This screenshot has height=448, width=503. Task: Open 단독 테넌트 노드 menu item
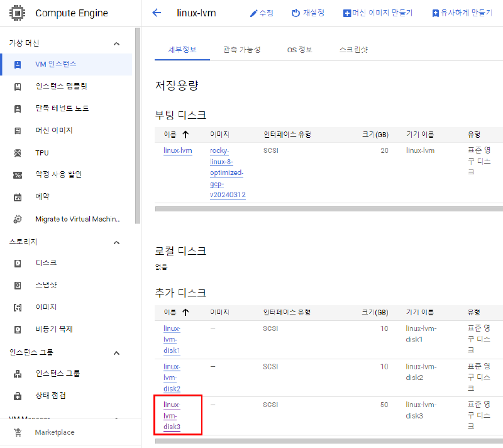click(x=62, y=109)
